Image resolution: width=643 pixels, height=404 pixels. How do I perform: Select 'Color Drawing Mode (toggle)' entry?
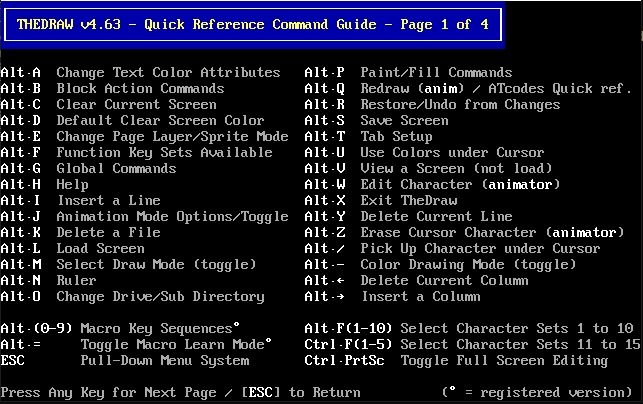468,265
